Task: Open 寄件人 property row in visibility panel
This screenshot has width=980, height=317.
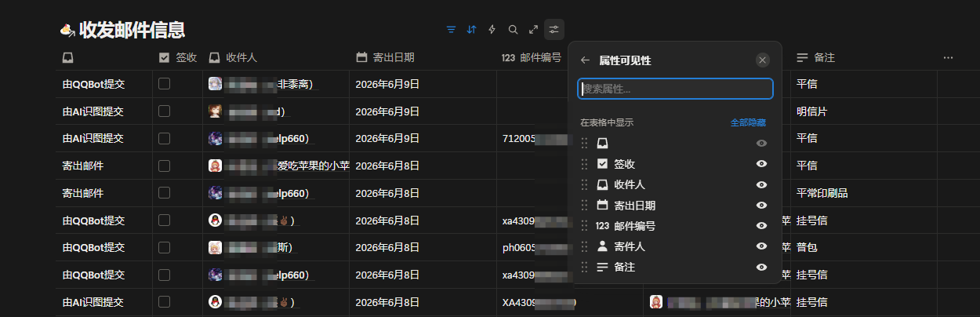Action: (x=674, y=246)
